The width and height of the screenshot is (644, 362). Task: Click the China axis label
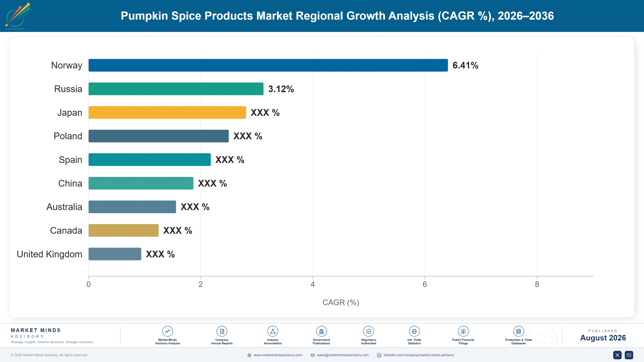tap(70, 183)
